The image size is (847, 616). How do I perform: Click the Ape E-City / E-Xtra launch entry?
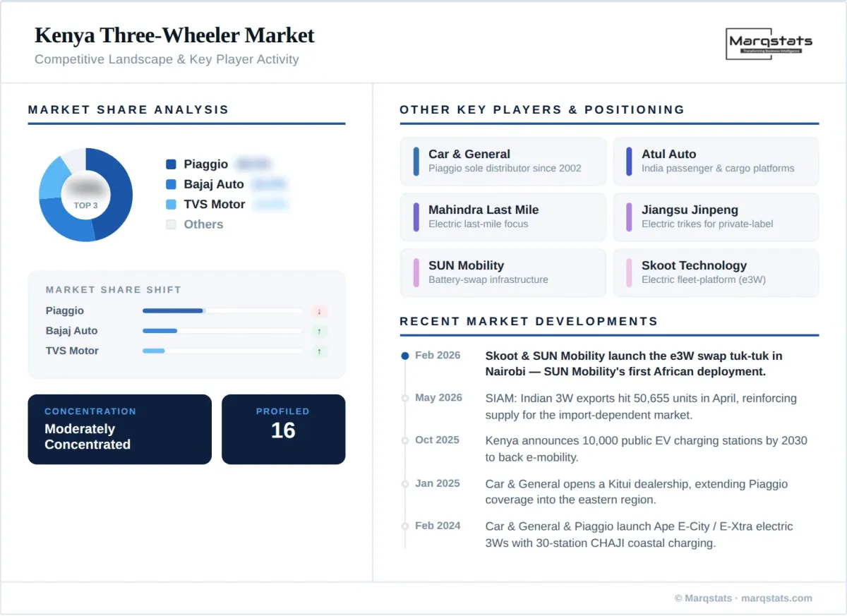639,535
